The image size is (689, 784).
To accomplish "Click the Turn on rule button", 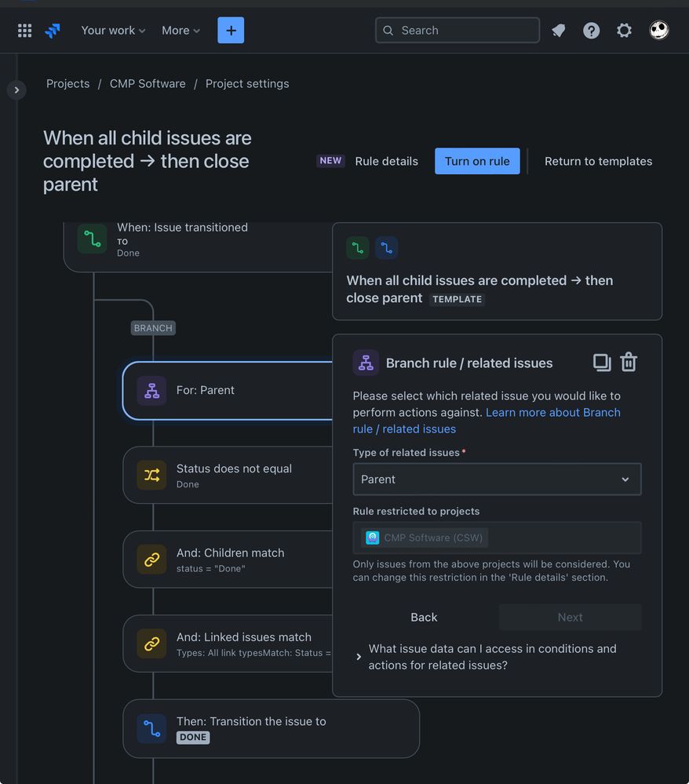I will pyautogui.click(x=477, y=162).
